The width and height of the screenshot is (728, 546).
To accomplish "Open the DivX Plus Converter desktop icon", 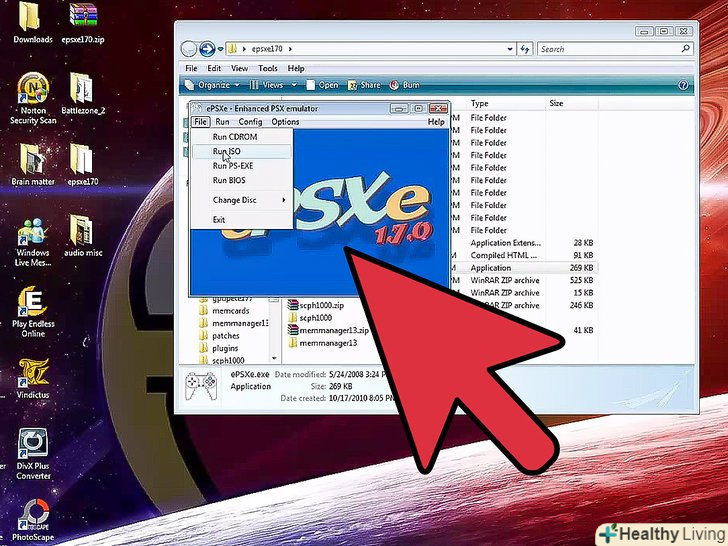I will (33, 453).
